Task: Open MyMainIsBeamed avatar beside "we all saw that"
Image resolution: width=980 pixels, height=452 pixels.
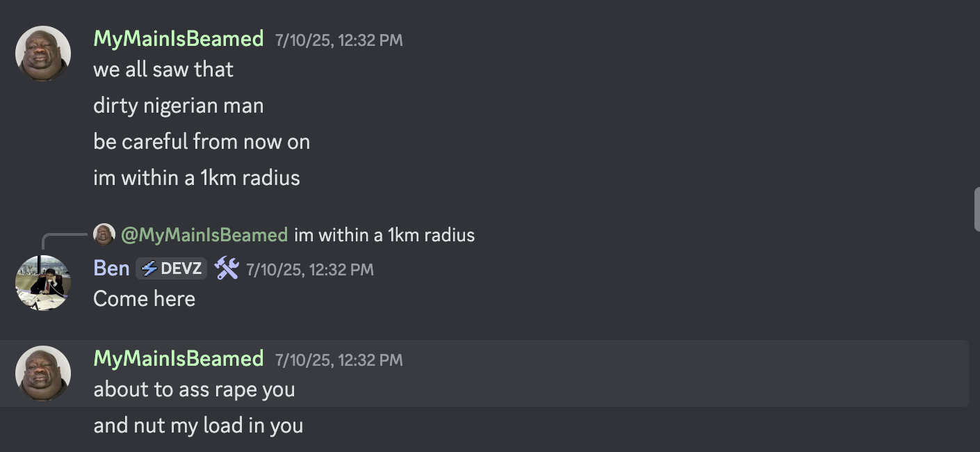Action: [x=43, y=54]
